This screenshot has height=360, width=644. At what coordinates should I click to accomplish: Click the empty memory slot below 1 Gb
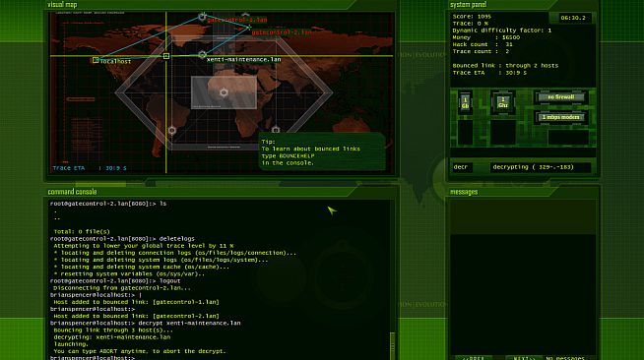pos(466,132)
